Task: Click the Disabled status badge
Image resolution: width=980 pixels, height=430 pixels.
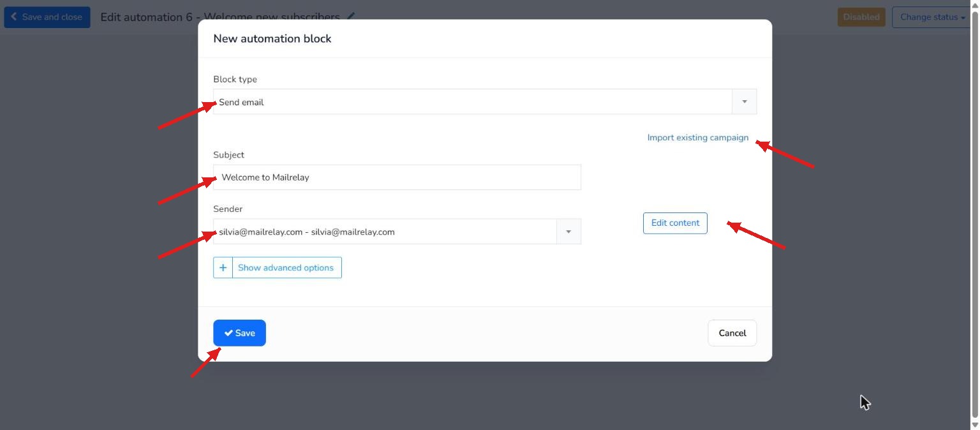Action: click(861, 17)
